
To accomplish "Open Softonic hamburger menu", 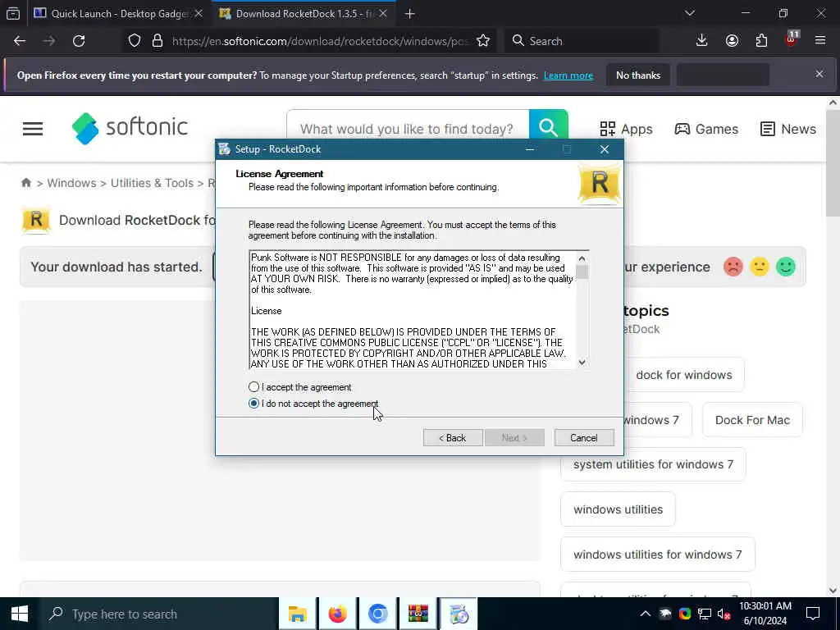I will 33,129.
